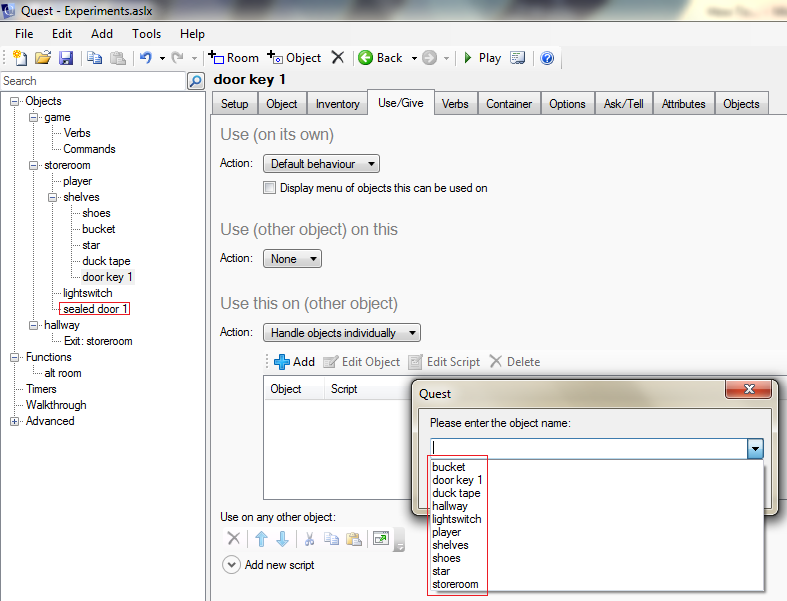Screen dimensions: 787x601
Task: Click the New game file icon
Action: click(19, 58)
